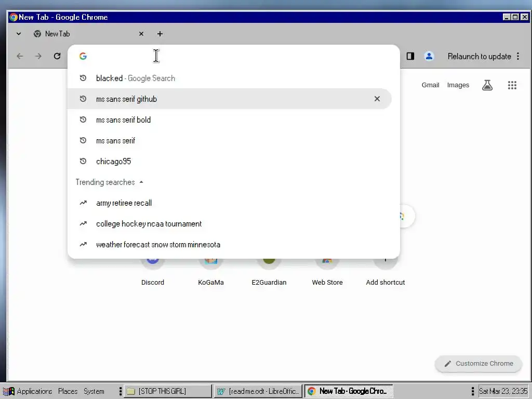Toggle the side panel icon

pos(410,56)
